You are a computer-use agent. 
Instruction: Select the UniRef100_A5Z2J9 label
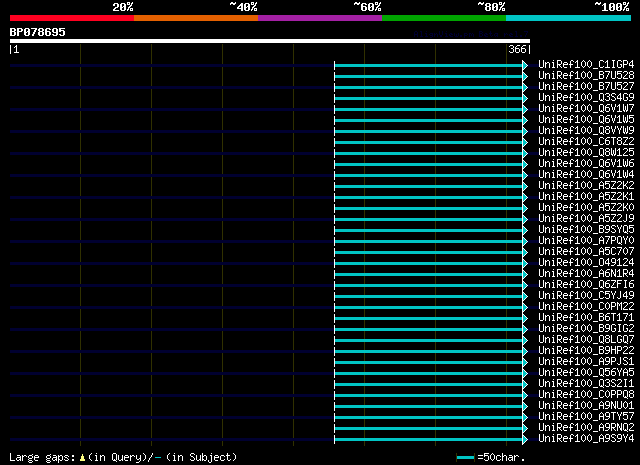click(x=586, y=219)
